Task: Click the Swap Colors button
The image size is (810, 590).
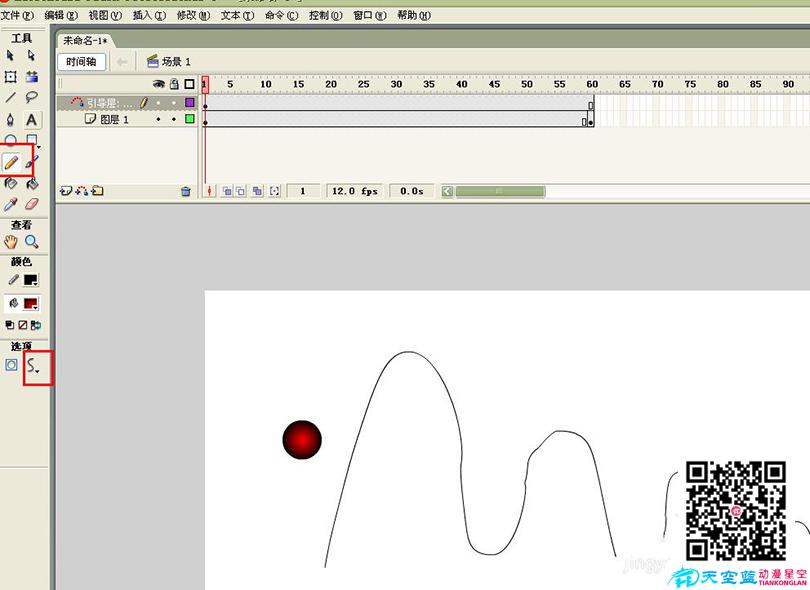Action: coord(36,325)
